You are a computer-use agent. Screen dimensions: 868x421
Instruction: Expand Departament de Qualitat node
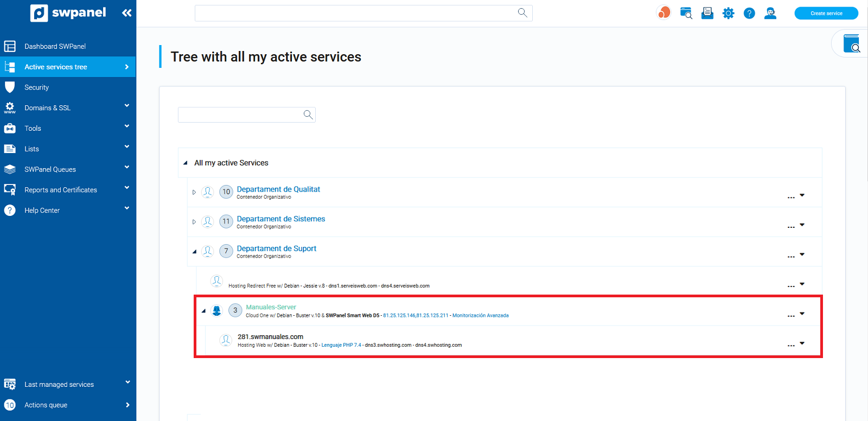[194, 192]
